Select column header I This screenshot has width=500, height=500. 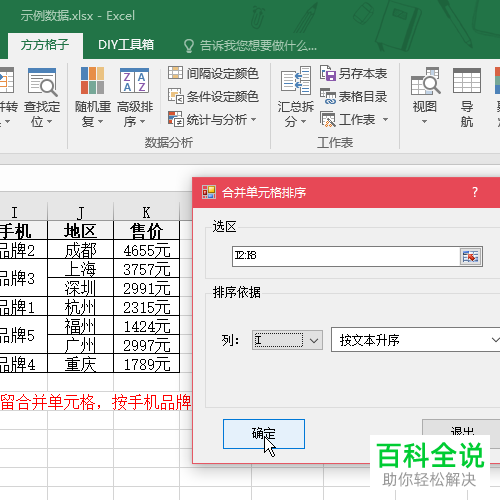click(23, 212)
